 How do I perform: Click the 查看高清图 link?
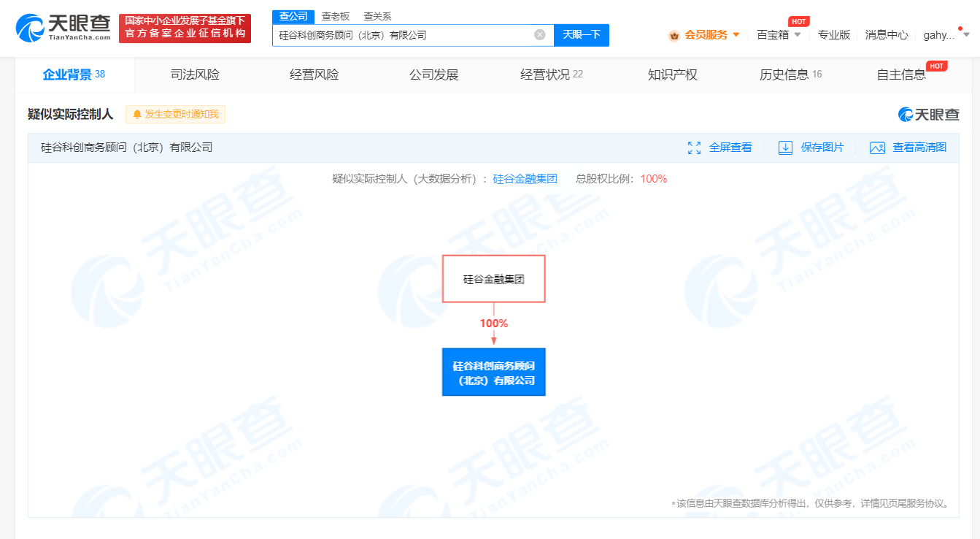(x=919, y=148)
